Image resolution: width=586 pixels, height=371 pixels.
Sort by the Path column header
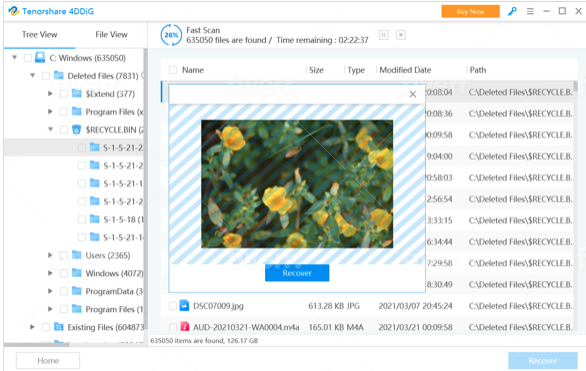478,70
